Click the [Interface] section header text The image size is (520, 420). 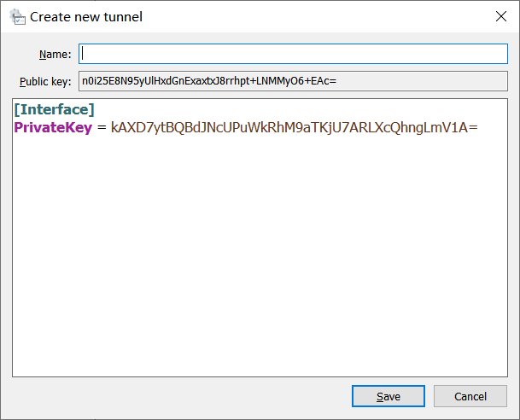(54, 109)
